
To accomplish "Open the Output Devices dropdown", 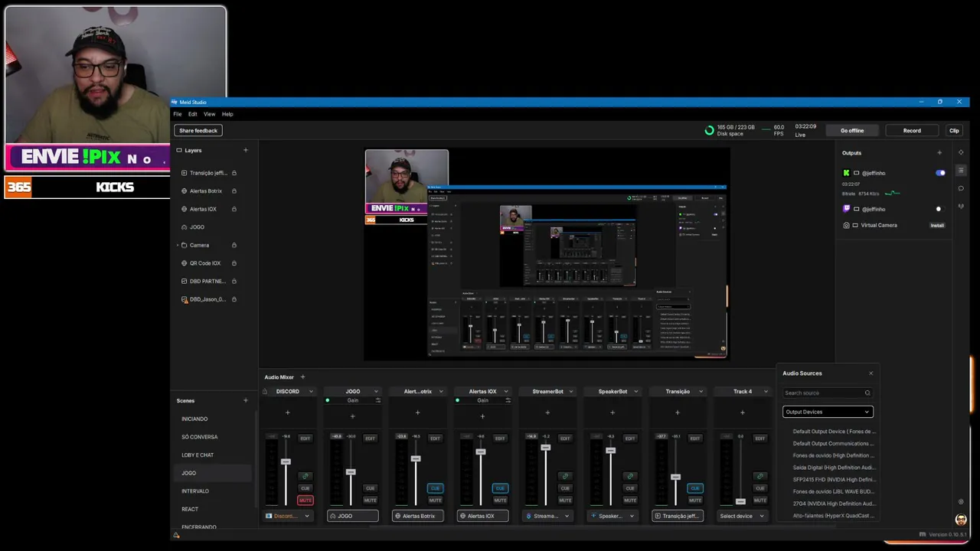I will (x=828, y=412).
